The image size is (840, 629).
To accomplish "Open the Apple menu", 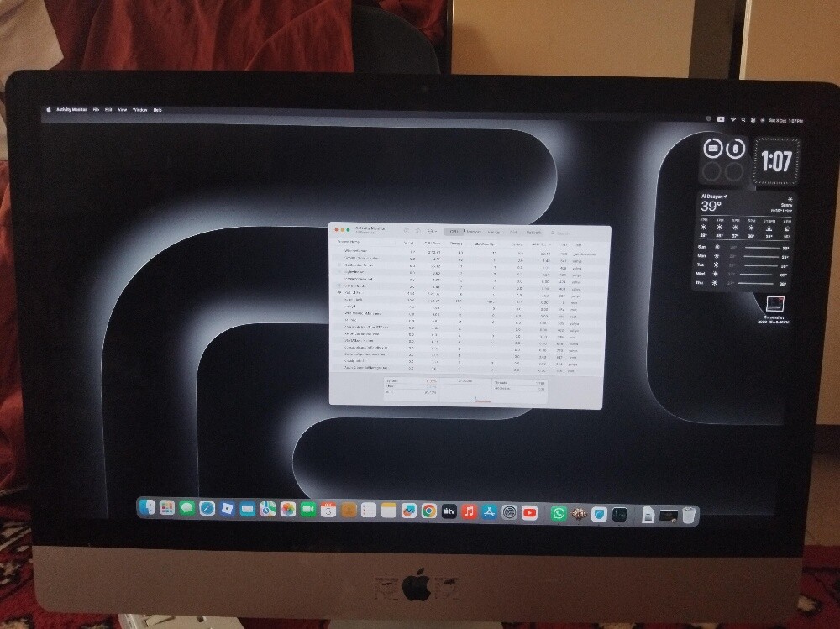I will point(49,109).
